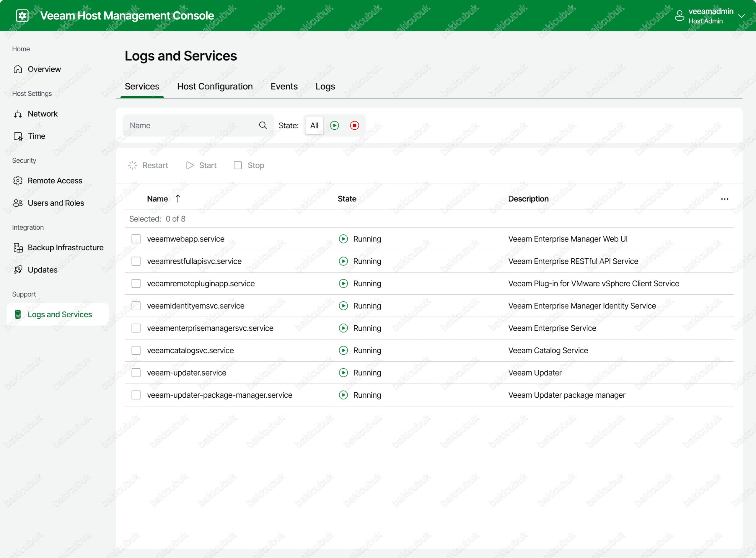Click running icon for veeam-updater-package-manager.service
The image size is (756, 558).
(343, 395)
